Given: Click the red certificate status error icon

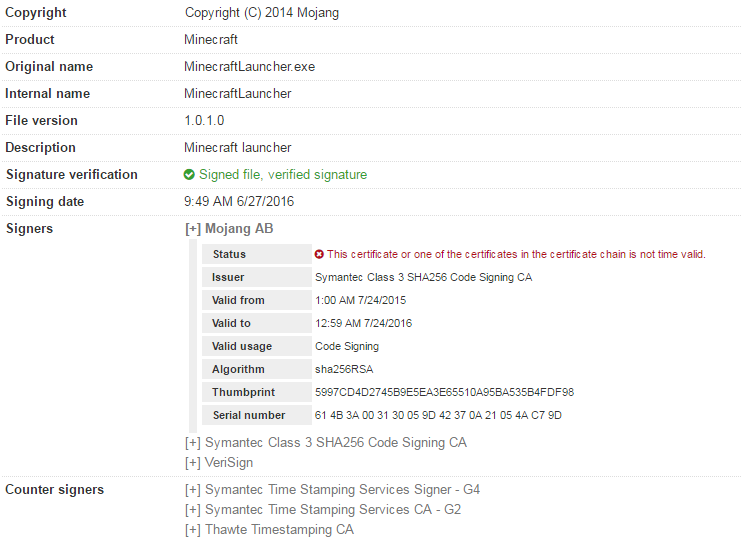Looking at the screenshot, I should (319, 254).
